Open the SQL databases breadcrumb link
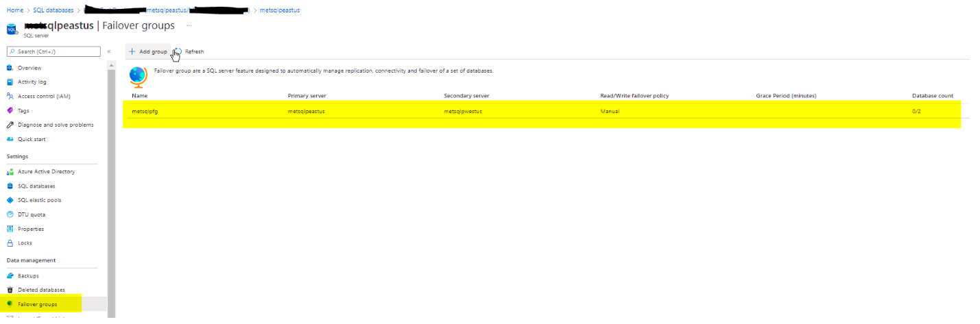The image size is (980, 324). coord(53,10)
